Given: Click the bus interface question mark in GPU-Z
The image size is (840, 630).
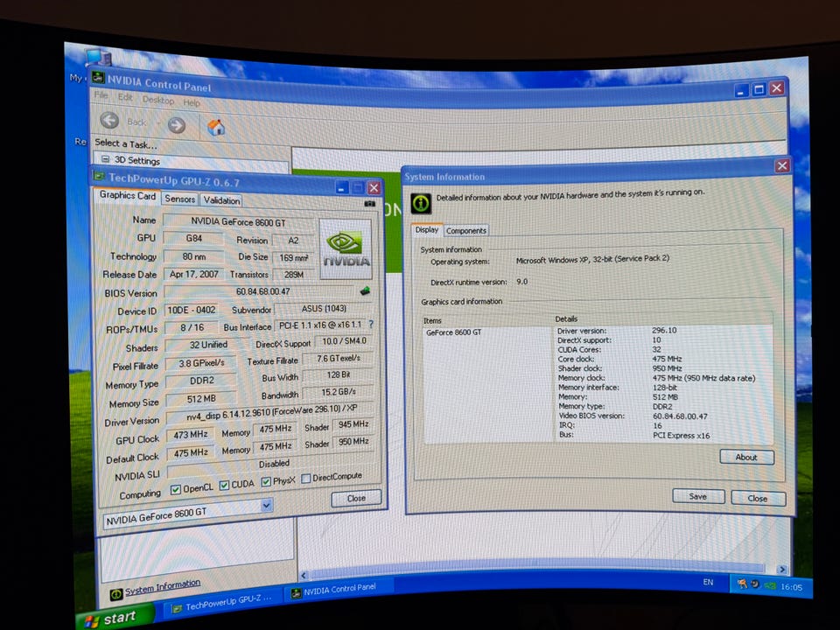Looking at the screenshot, I should pos(371,324).
